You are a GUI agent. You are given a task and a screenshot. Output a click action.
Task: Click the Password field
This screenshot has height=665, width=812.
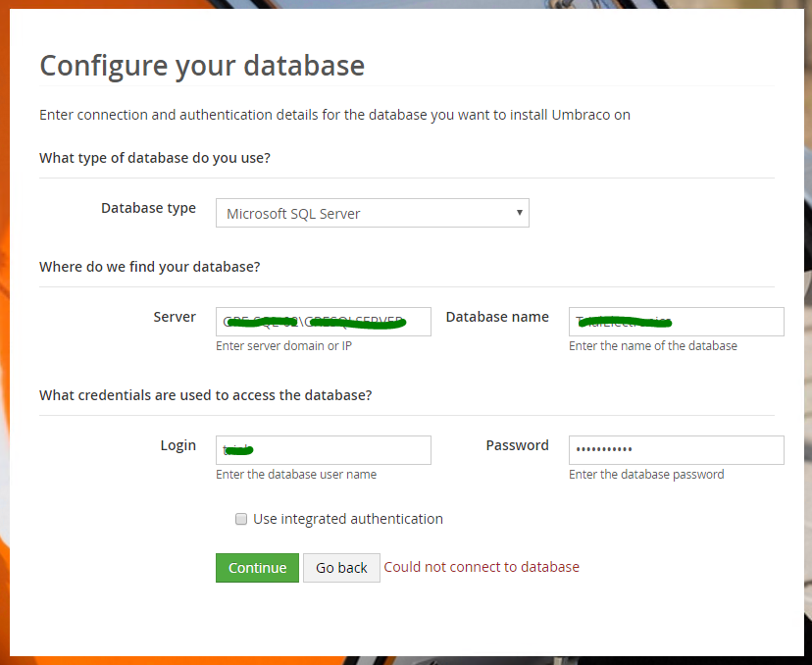676,450
